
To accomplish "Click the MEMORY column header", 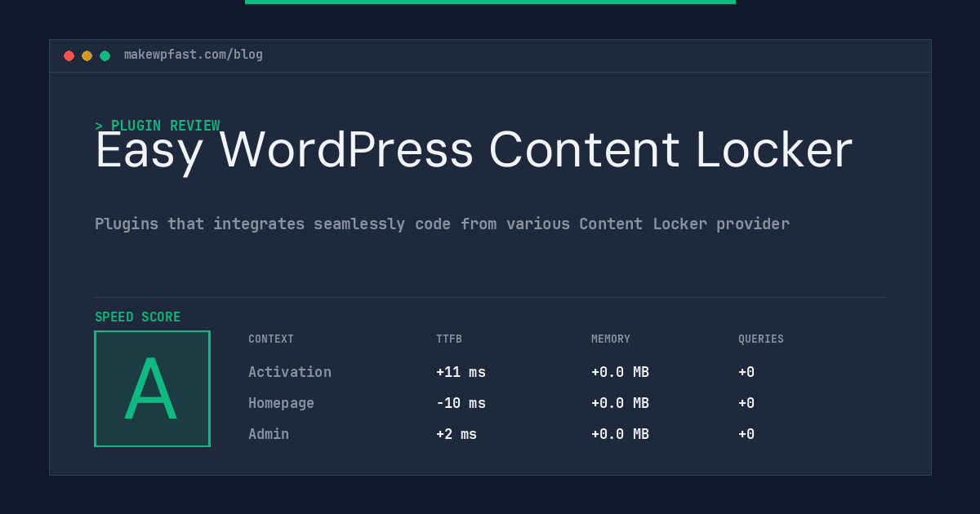I will [x=611, y=339].
